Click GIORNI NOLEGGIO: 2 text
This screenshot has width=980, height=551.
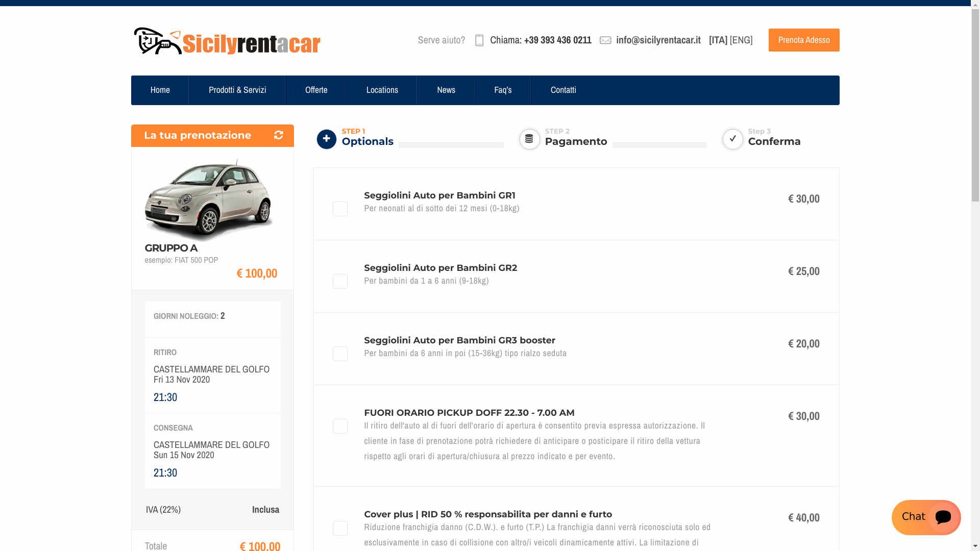[x=189, y=316]
